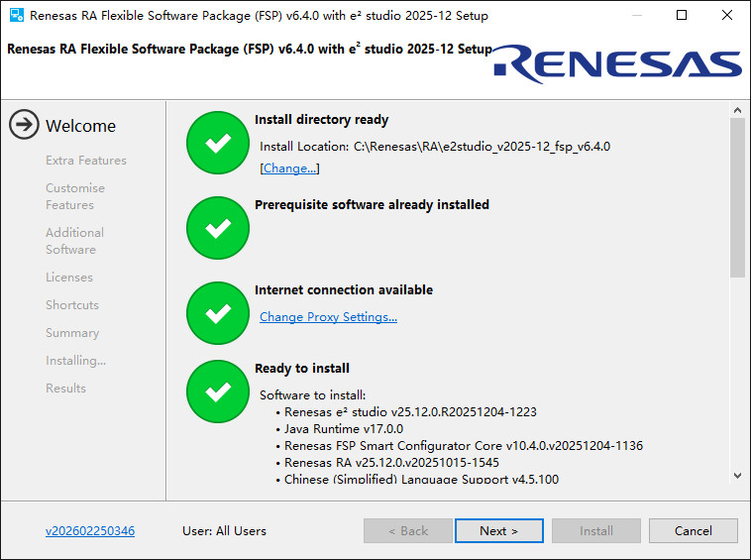Click the Prerequisite software already installed heading

[372, 204]
